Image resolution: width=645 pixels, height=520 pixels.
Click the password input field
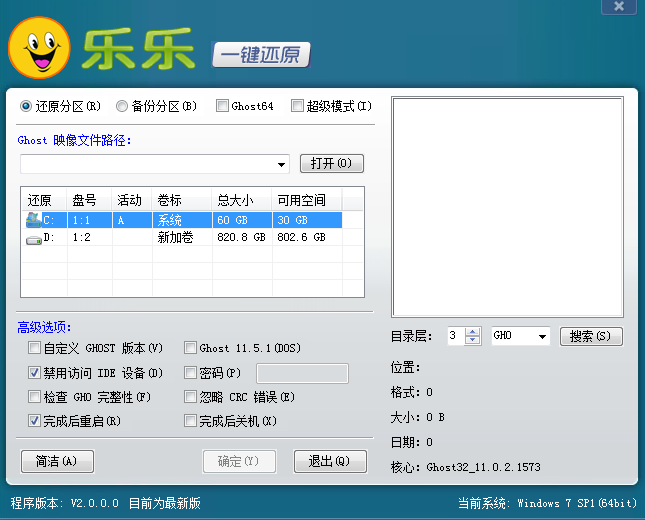tap(302, 373)
